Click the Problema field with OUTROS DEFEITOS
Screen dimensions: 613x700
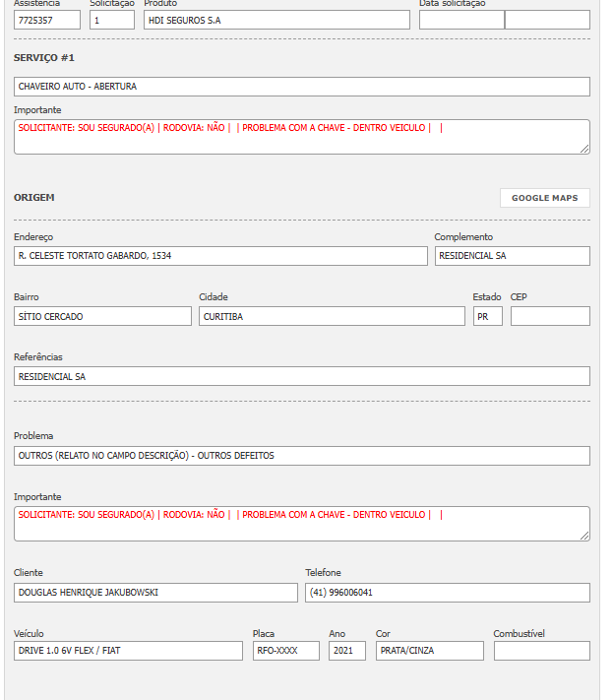point(302,456)
